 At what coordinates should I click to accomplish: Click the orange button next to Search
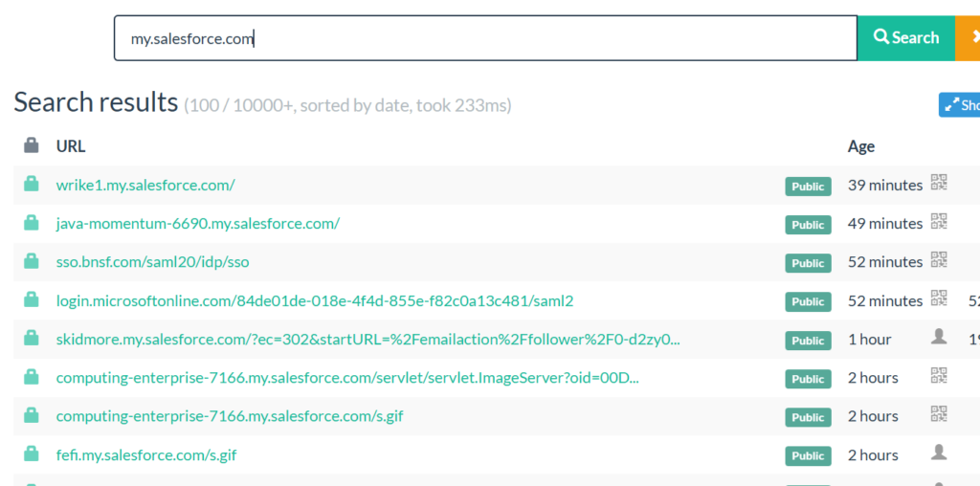(x=968, y=38)
